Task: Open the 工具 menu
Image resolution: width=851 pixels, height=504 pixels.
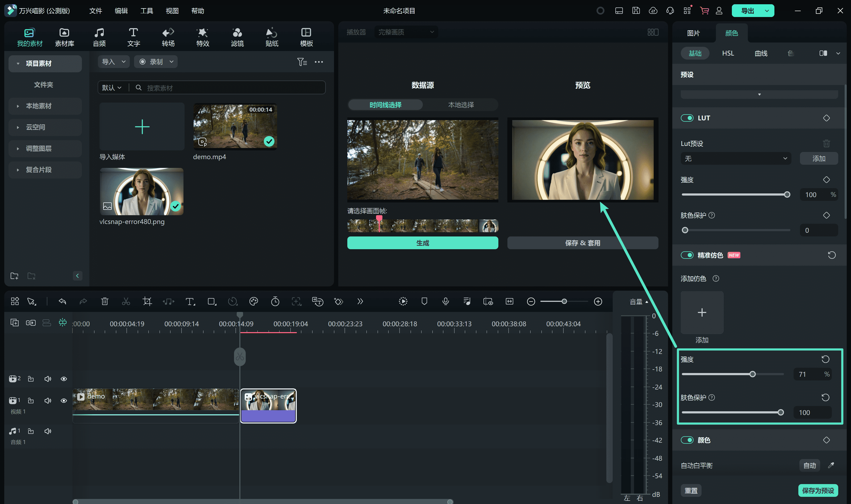Action: tap(147, 11)
